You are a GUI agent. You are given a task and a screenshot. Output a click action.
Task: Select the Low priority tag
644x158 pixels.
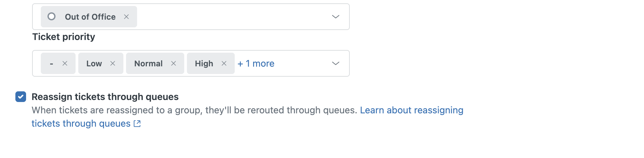coord(94,63)
